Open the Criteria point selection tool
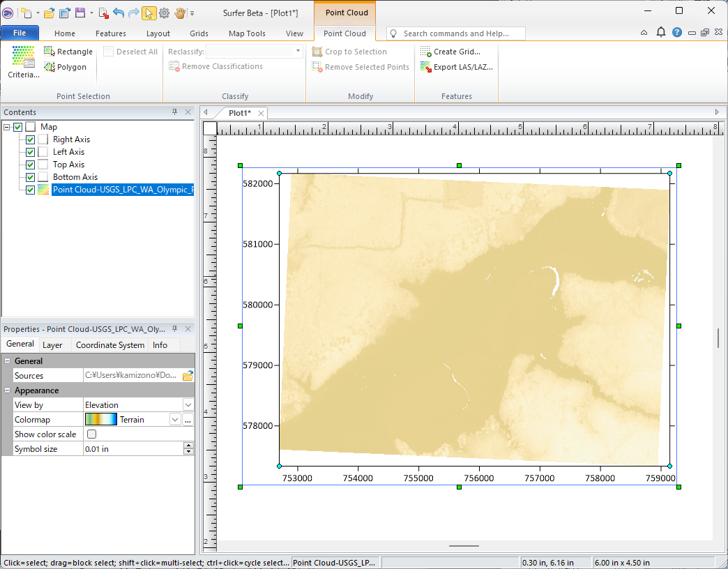The image size is (728, 569). (23, 62)
